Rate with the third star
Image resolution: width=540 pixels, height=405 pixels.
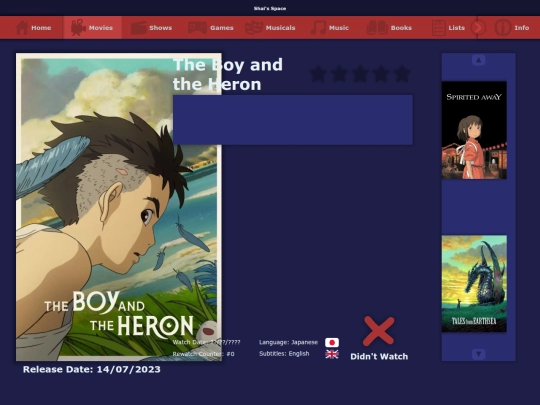coord(360,74)
